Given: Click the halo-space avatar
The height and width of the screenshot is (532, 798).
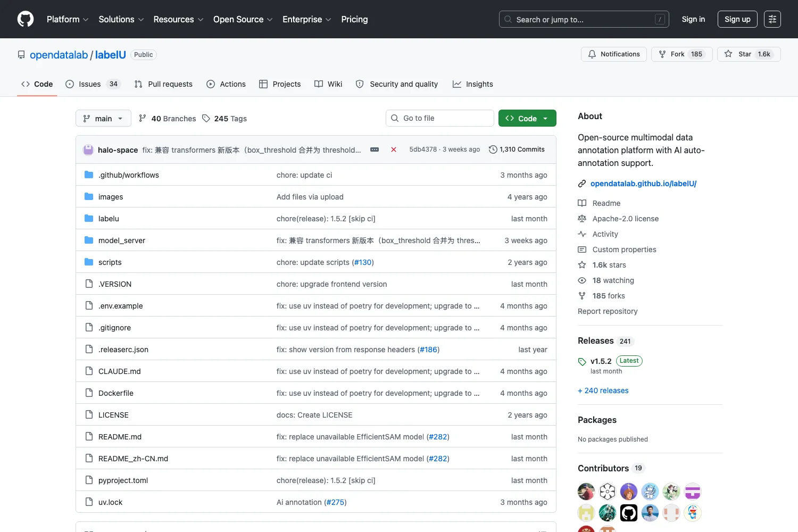Looking at the screenshot, I should pos(88,150).
